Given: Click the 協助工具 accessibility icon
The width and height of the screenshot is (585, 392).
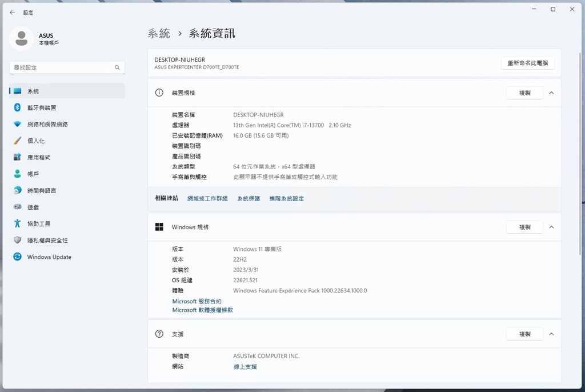Looking at the screenshot, I should coord(18,223).
